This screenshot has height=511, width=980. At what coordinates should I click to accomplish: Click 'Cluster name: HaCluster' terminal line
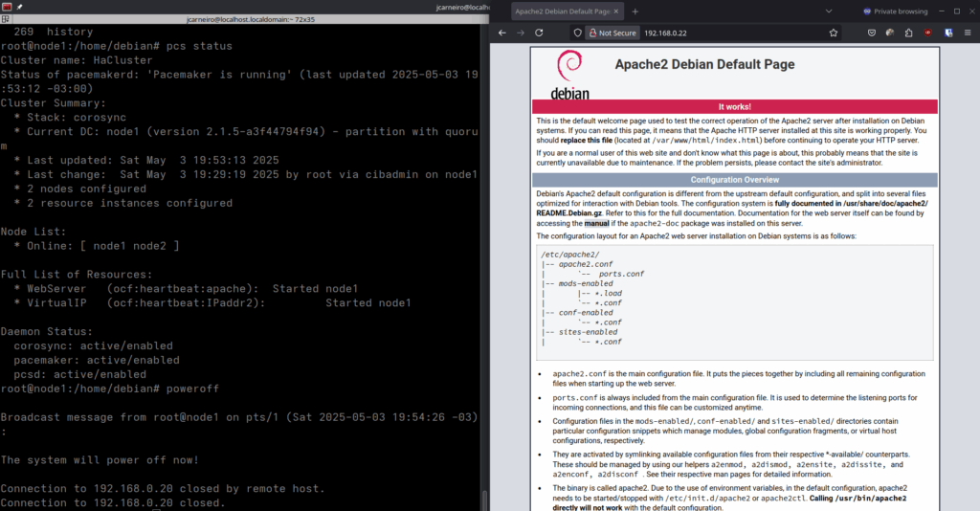[x=77, y=60]
